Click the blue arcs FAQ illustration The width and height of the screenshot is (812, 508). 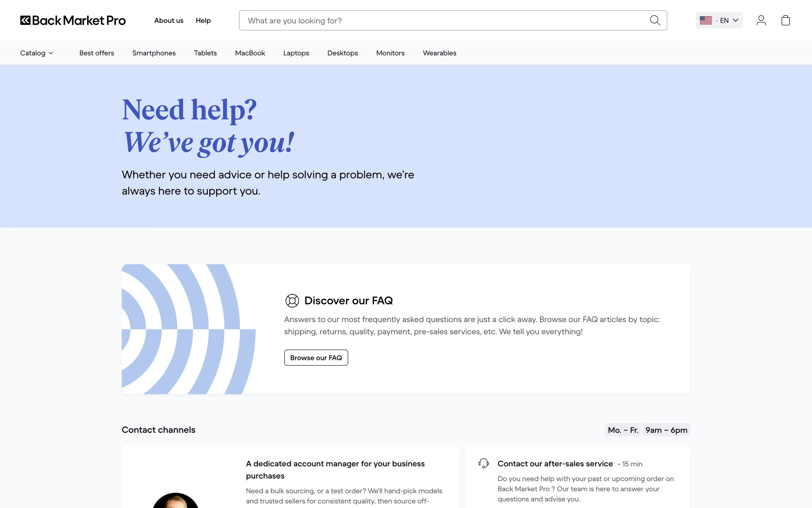pyautogui.click(x=189, y=329)
